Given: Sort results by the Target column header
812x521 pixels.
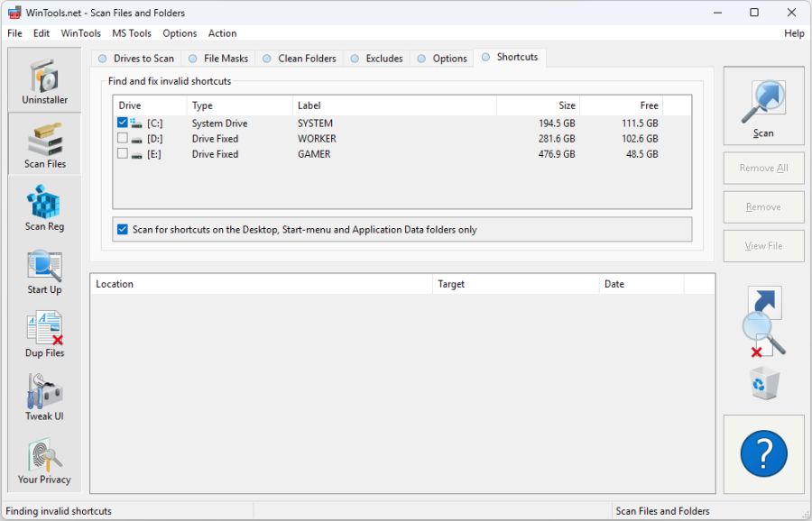Looking at the screenshot, I should tap(514, 283).
